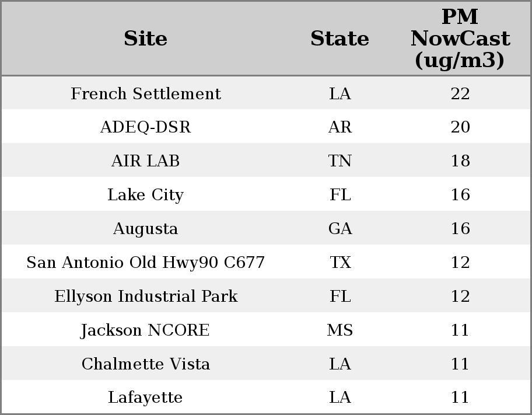Select the French Settlement site cell
The image size is (532, 415).
(x=146, y=93)
